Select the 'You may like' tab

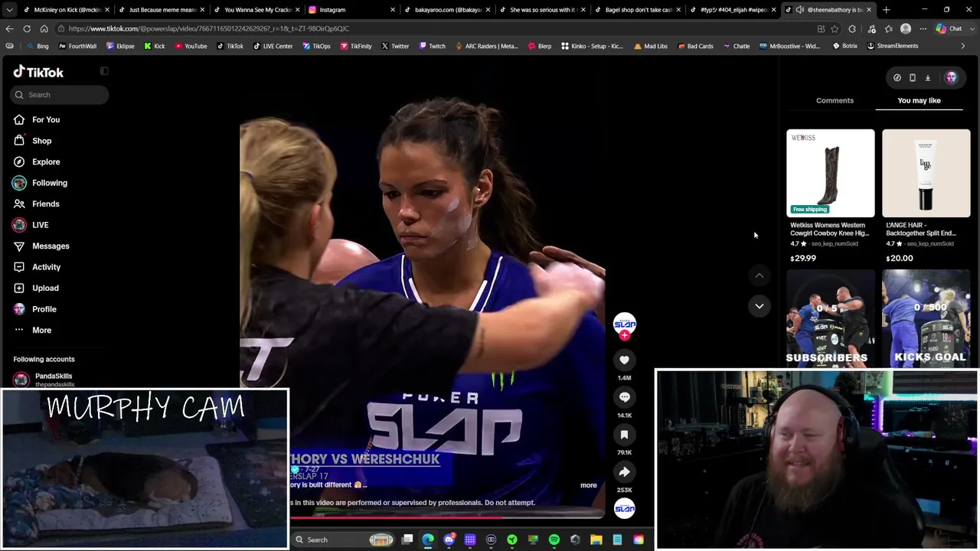pos(919,100)
